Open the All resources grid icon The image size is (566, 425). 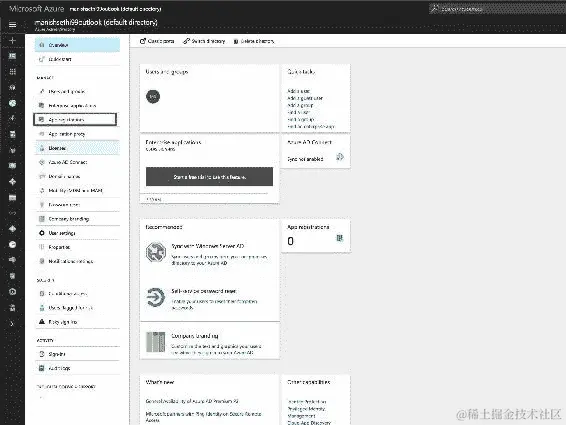pos(12,71)
